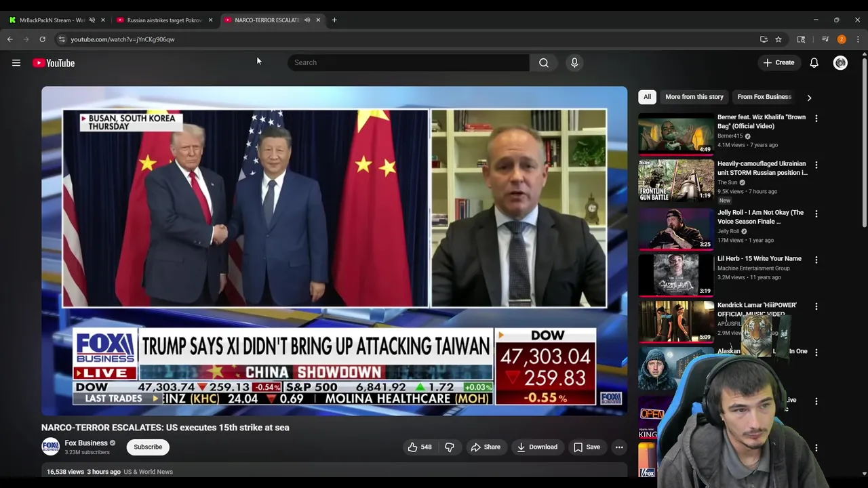Select the More from this story chip
Image resolution: width=868 pixels, height=488 pixels.
pos(694,97)
